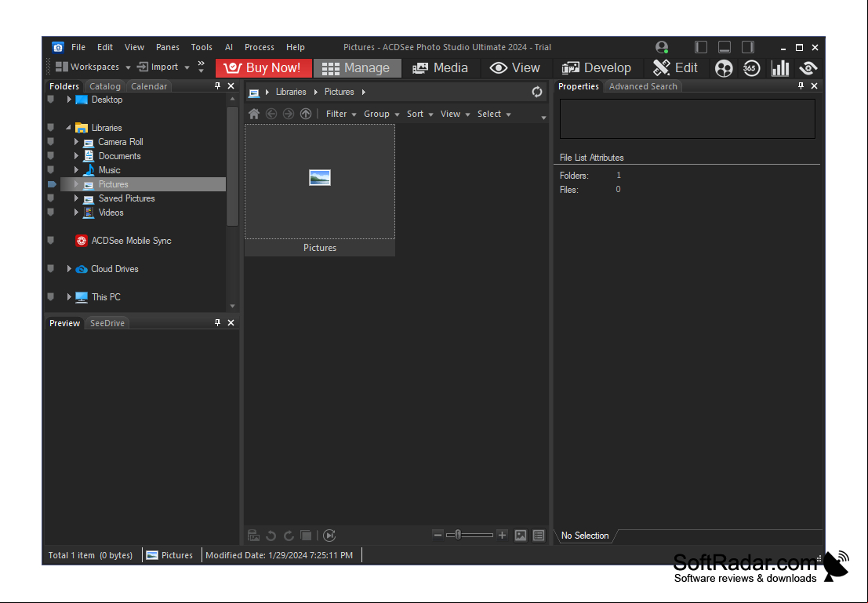The width and height of the screenshot is (868, 603).
Task: Open the People mode faces icon
Action: click(724, 68)
